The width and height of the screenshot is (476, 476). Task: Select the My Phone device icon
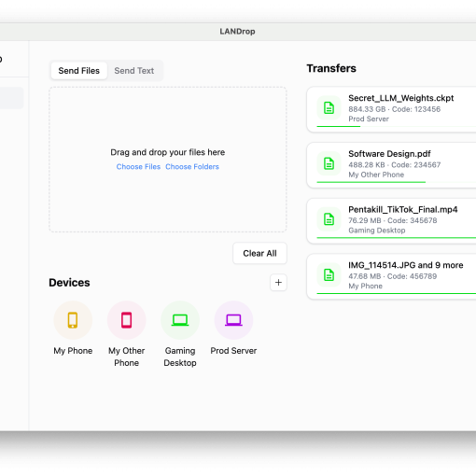[x=73, y=320]
